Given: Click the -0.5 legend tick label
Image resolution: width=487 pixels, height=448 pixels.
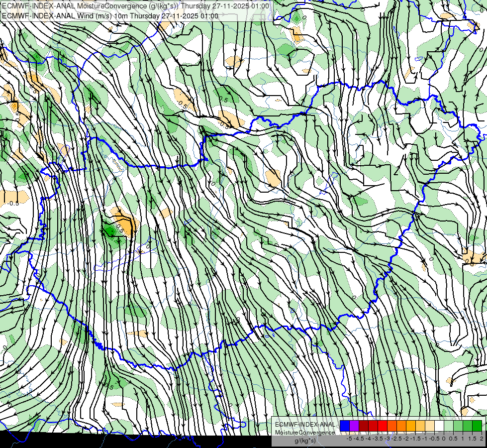Looking at the screenshot, I should pyautogui.click(x=434, y=439).
